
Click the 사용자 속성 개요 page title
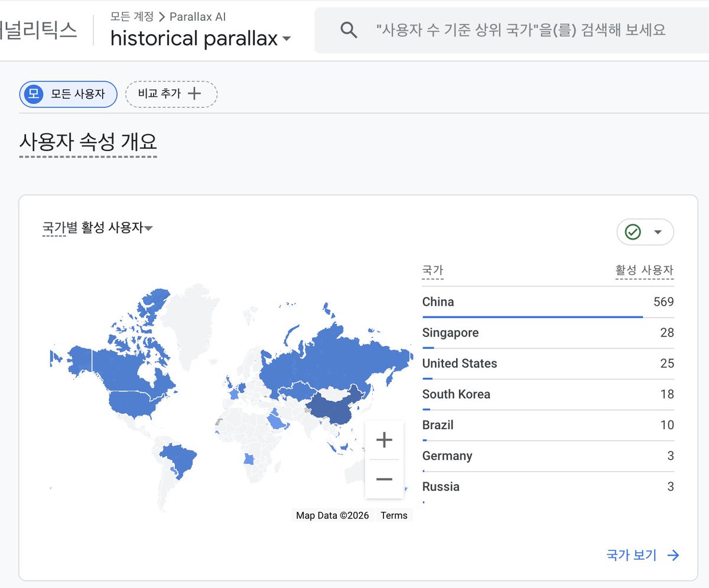(88, 143)
